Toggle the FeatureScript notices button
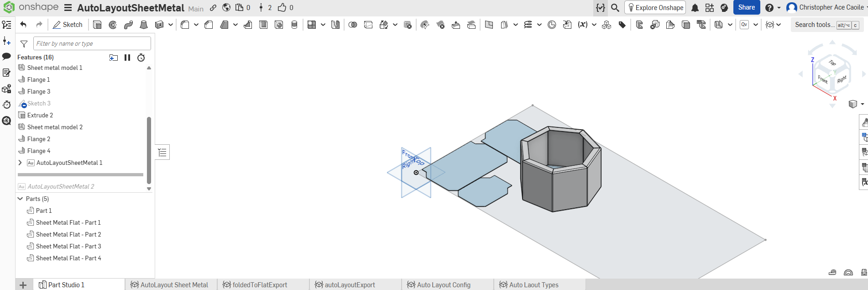868x290 pixels. 600,8
